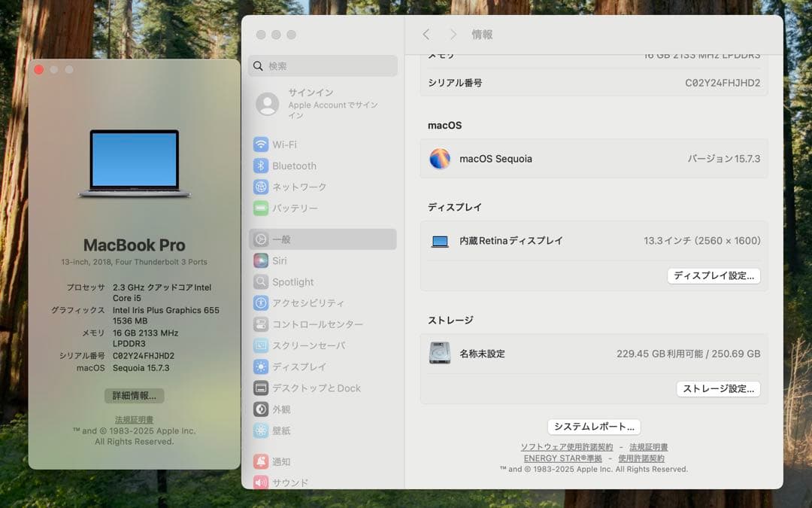The image size is (812, 508).
Task: Open ソフトウェア使用許諾契約 link
Action: tap(567, 447)
